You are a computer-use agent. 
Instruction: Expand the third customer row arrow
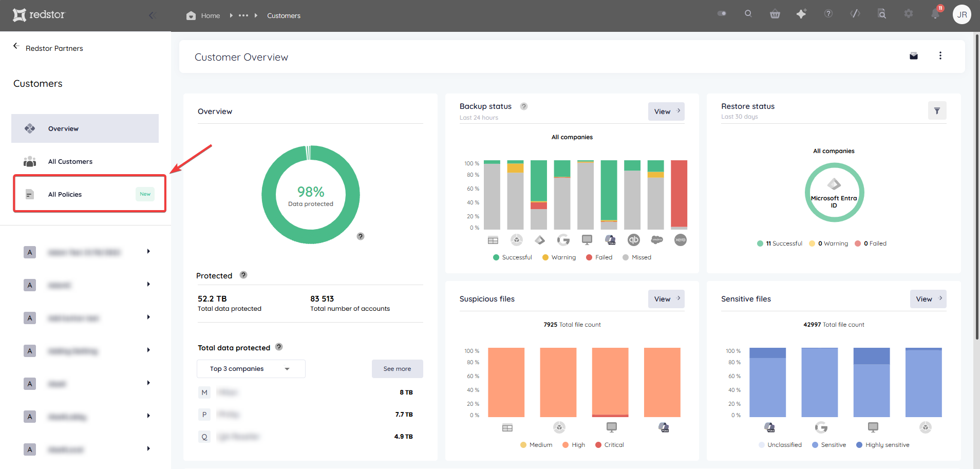click(x=148, y=317)
